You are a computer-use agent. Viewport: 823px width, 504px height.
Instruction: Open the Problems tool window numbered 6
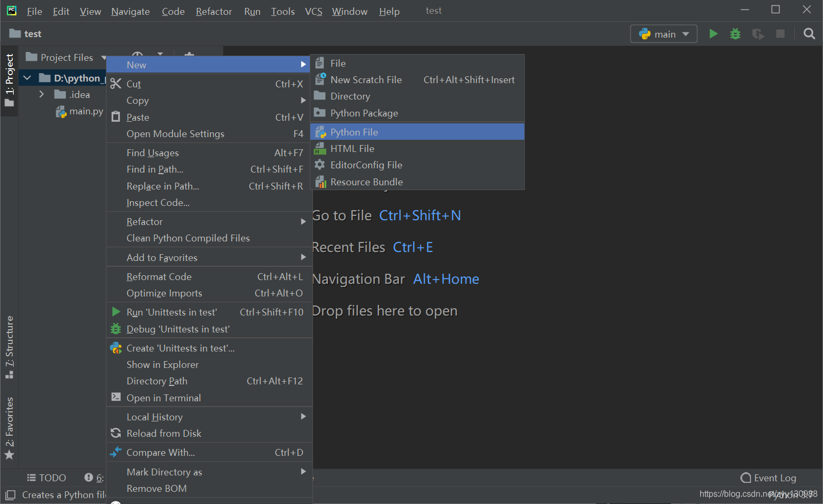click(94, 478)
